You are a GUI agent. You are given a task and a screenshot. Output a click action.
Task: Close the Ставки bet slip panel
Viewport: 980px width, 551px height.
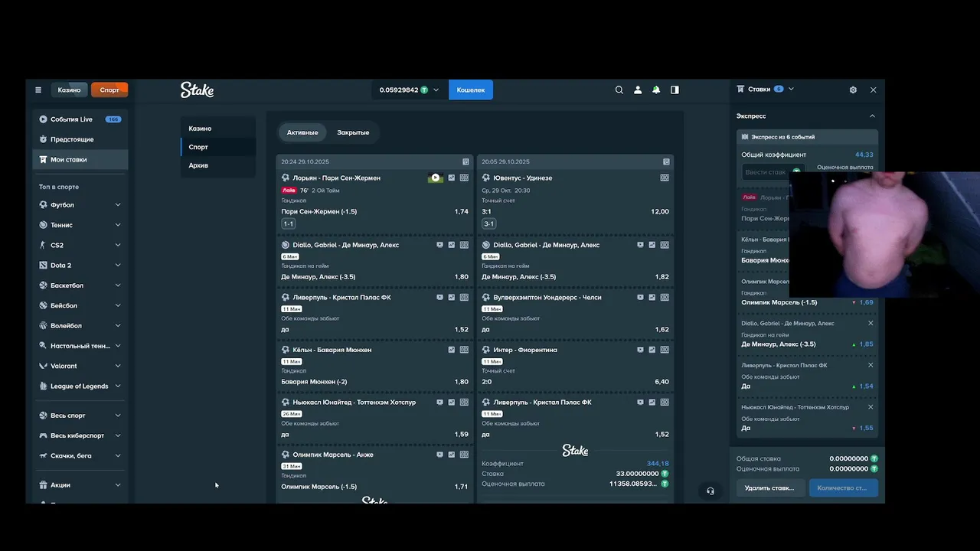pos(873,90)
